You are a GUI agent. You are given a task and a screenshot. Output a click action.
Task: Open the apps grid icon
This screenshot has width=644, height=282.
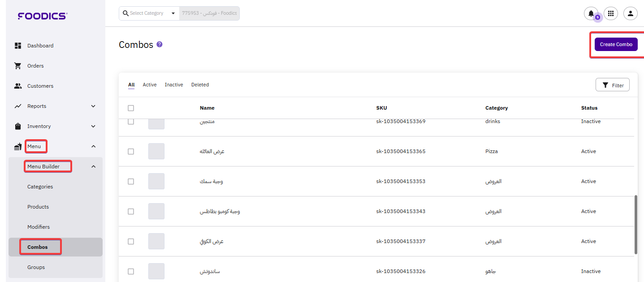[x=610, y=13]
